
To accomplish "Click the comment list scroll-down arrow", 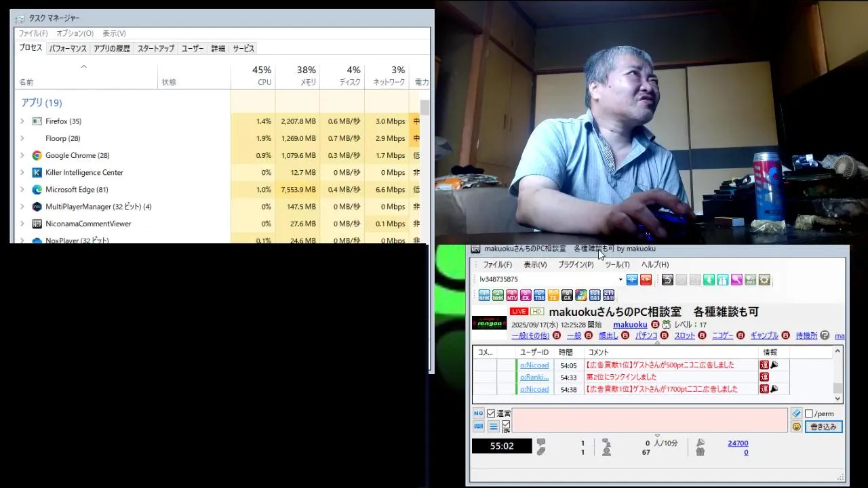I will [x=837, y=399].
